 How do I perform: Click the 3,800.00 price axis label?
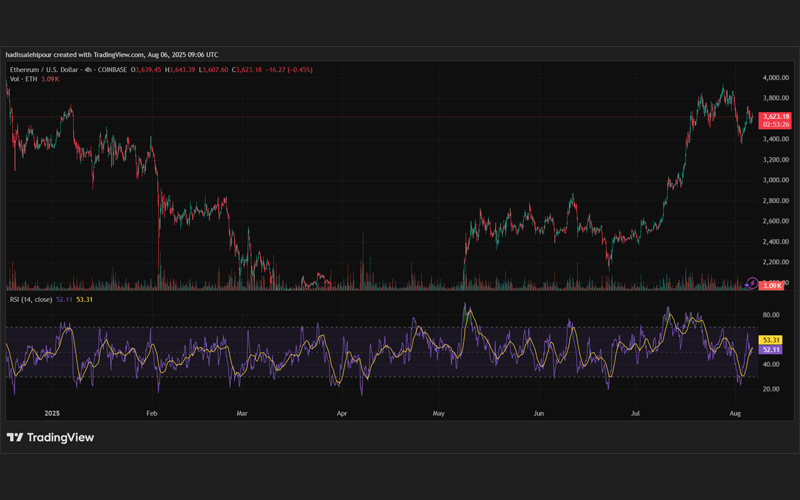pos(776,98)
